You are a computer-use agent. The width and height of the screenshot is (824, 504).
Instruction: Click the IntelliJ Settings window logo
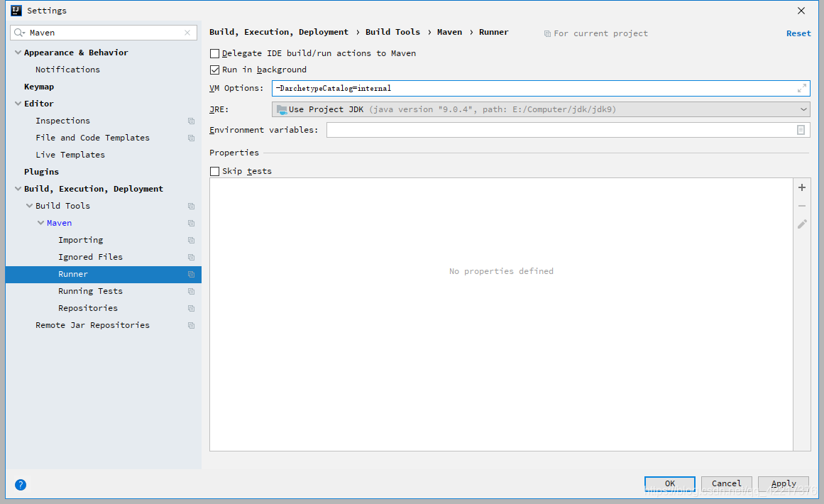click(x=16, y=11)
